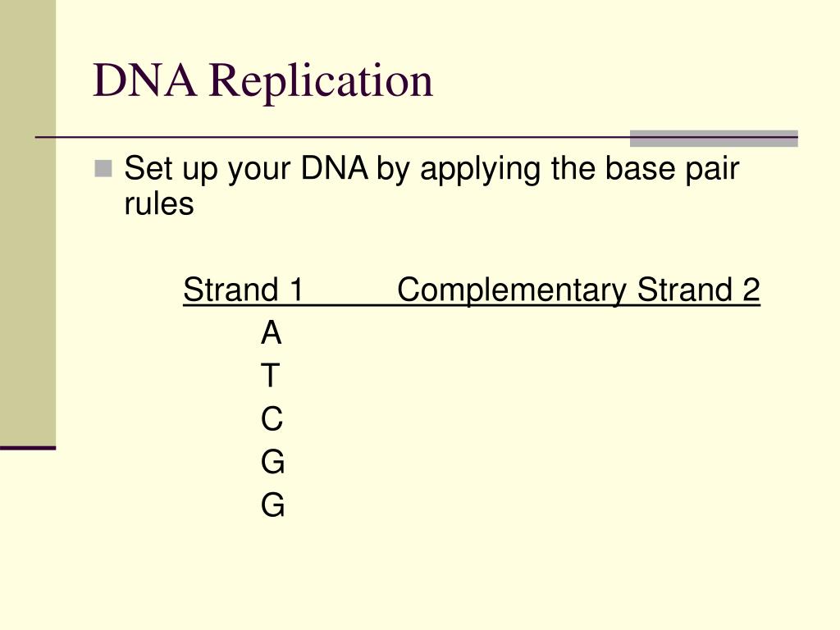Select the last G in Strand 1
The height and width of the screenshot is (630, 840).
click(272, 505)
